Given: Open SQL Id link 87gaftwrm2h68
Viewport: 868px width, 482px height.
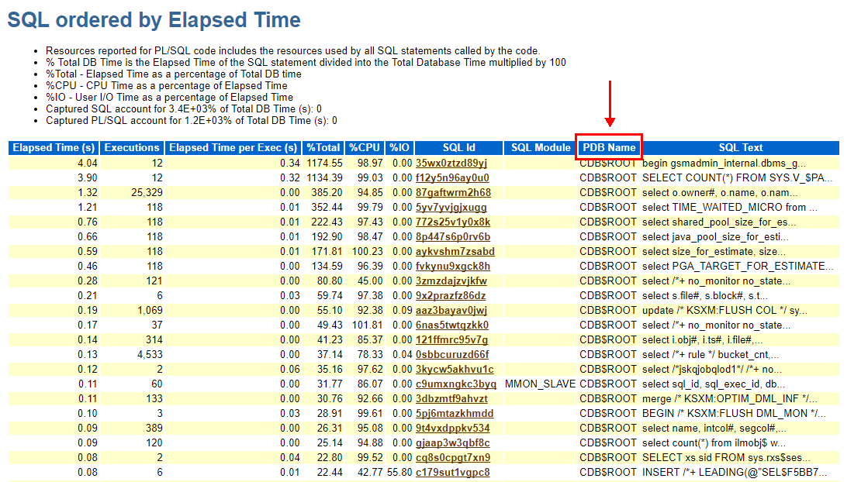Looking at the screenshot, I should pyautogui.click(x=453, y=192).
